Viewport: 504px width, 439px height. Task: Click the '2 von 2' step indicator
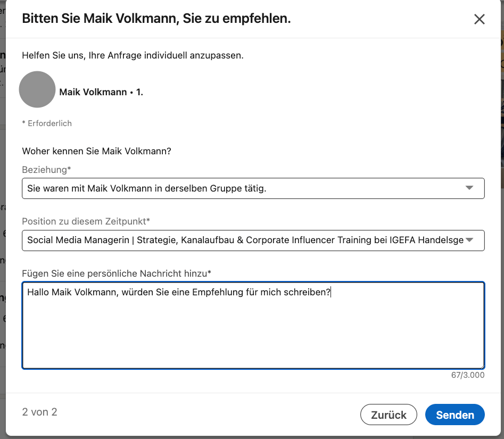tap(39, 412)
